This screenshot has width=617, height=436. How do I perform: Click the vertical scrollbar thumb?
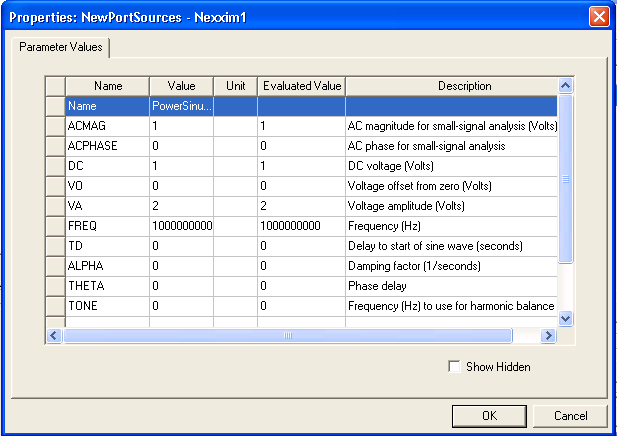click(x=565, y=180)
